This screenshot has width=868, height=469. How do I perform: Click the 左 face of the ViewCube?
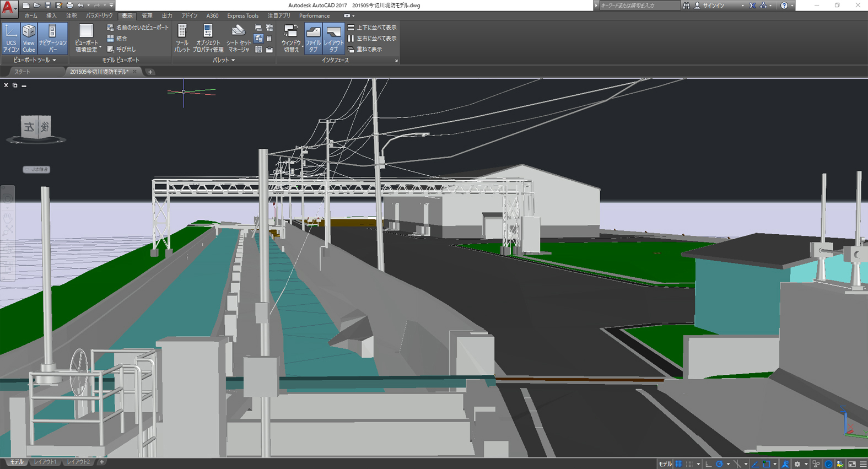coord(29,128)
